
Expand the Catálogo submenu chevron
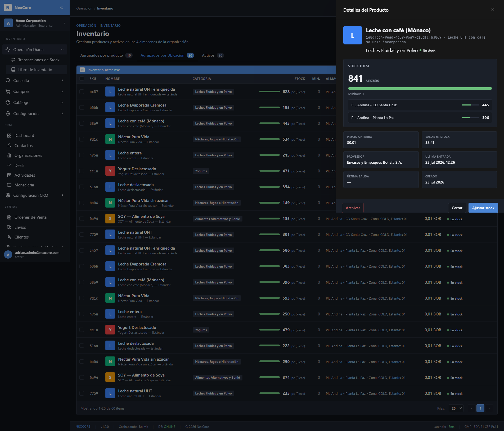pos(62,102)
